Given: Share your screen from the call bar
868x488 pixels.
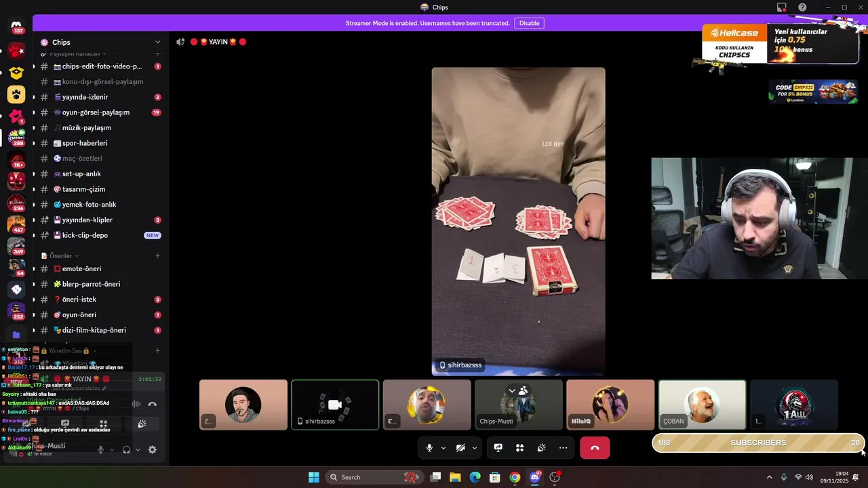Looking at the screenshot, I should coord(498,448).
